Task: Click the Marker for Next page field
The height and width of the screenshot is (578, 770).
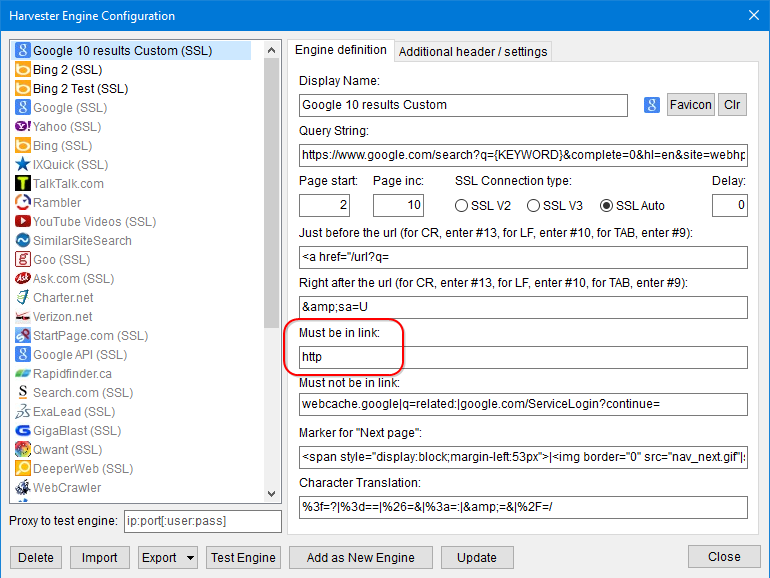Action: coord(523,457)
